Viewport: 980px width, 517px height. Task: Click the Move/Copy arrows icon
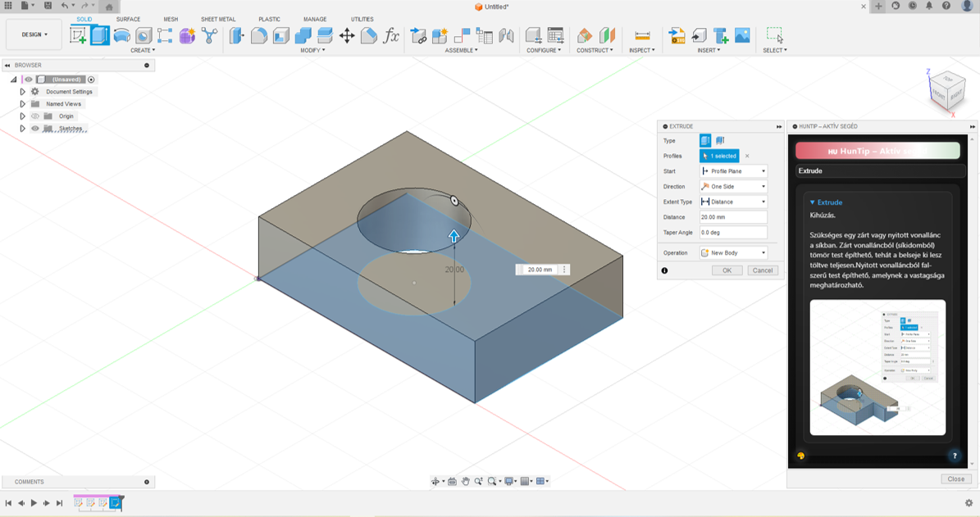point(347,35)
